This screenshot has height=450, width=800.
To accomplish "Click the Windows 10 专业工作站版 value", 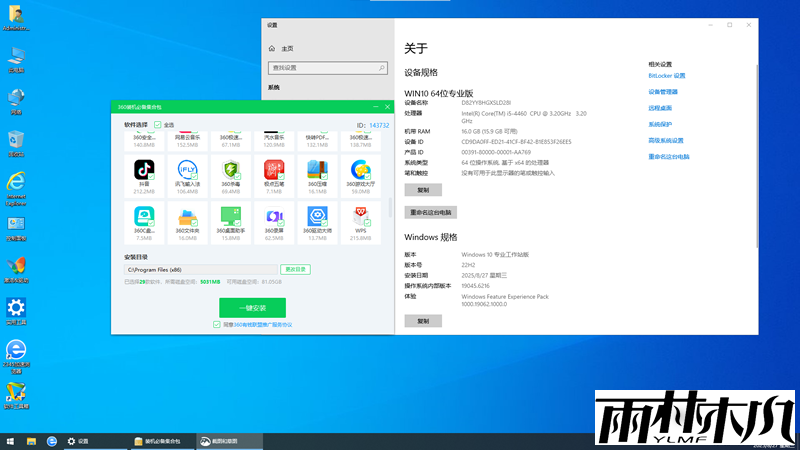I will 495,255.
